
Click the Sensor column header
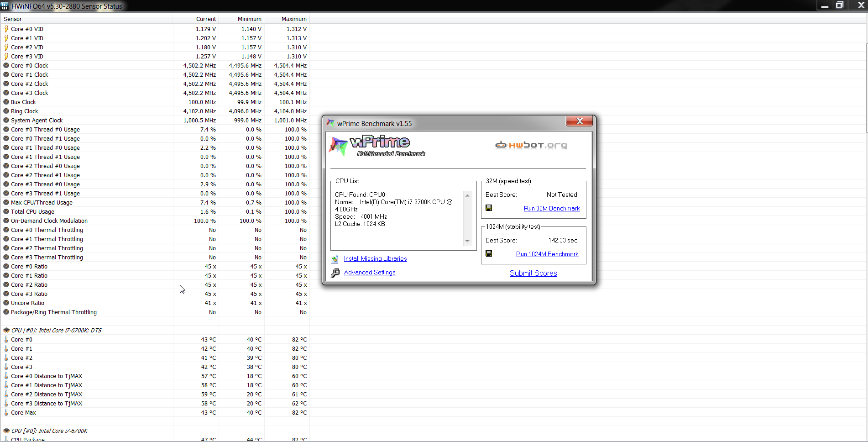pyautogui.click(x=87, y=19)
